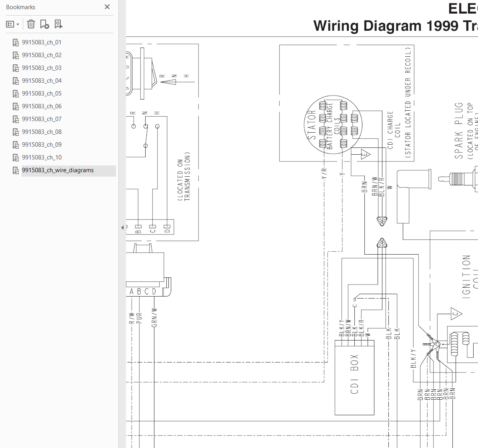The width and height of the screenshot is (478, 448).
Task: Select the 9915083_ch_08 bookmark
Action: pyautogui.click(x=42, y=132)
